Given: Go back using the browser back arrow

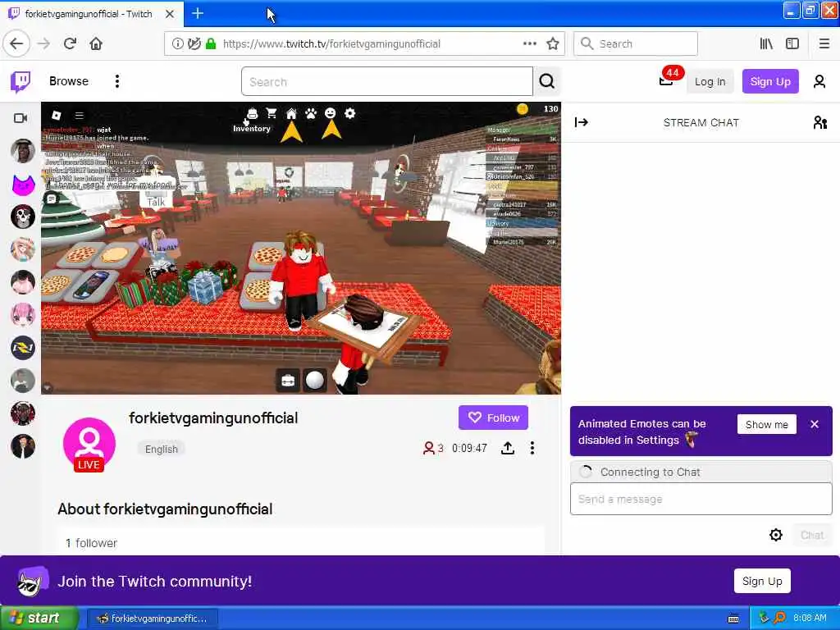Looking at the screenshot, I should pos(16,44).
